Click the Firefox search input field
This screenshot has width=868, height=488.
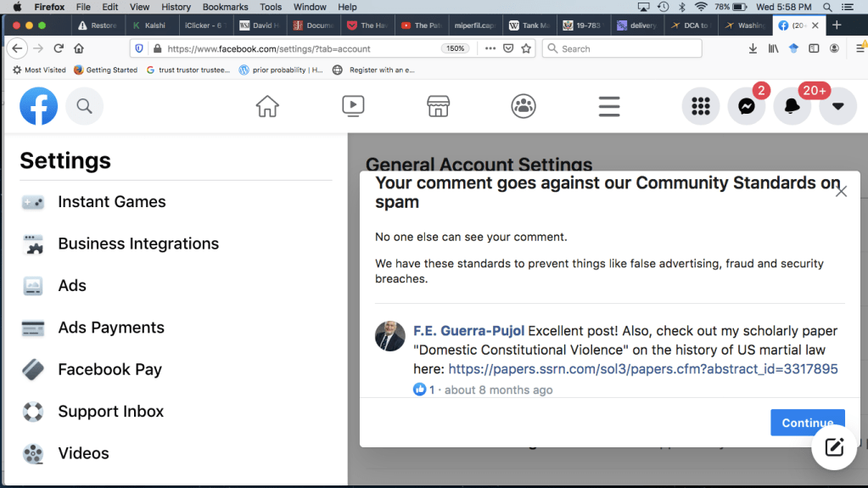tap(628, 48)
